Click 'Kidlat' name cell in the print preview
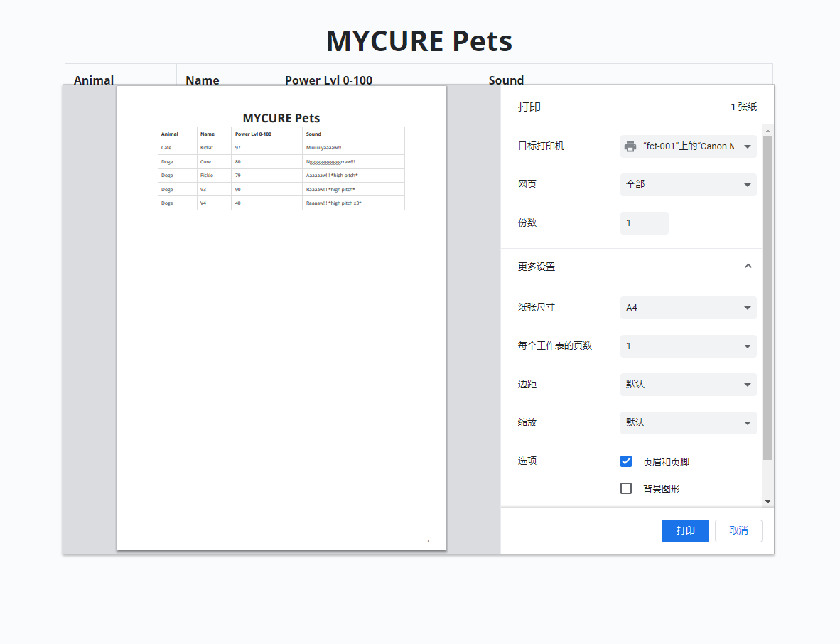The height and width of the screenshot is (644, 840). tap(207, 148)
